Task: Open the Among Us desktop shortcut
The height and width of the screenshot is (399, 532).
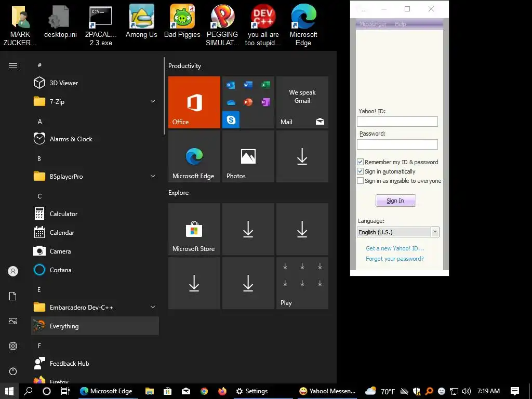Action: pyautogui.click(x=141, y=21)
